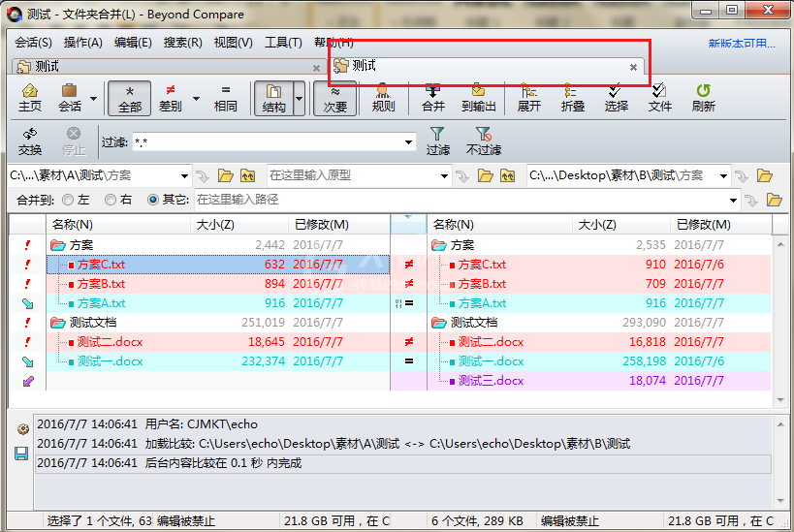Collapse the left 测试文档 folder
Image resolution: width=794 pixels, height=532 pixels.
pyautogui.click(x=58, y=323)
